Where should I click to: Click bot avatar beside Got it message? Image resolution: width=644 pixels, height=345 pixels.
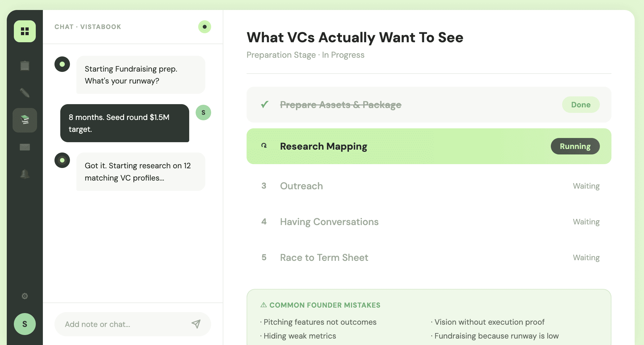click(62, 160)
